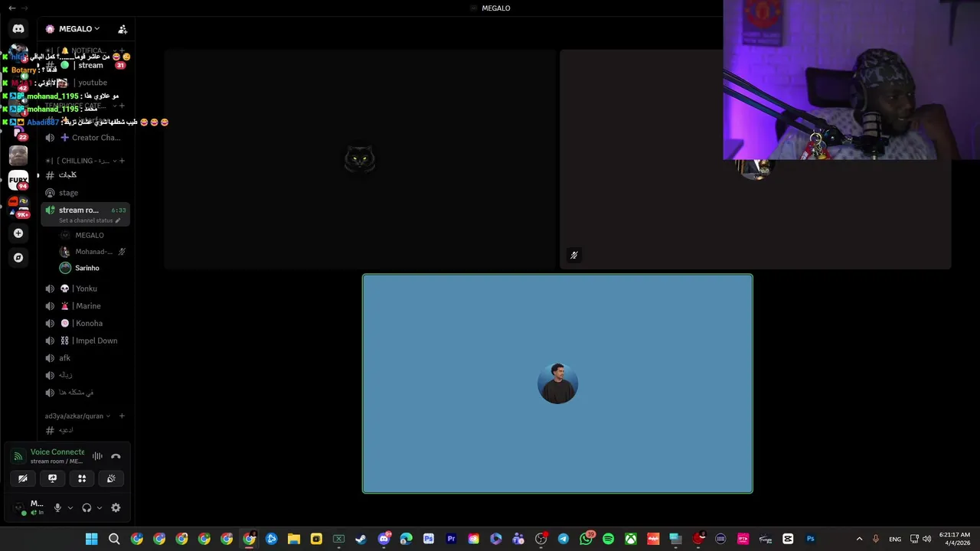Open the clock showing 6:21:17 AM

(954, 539)
